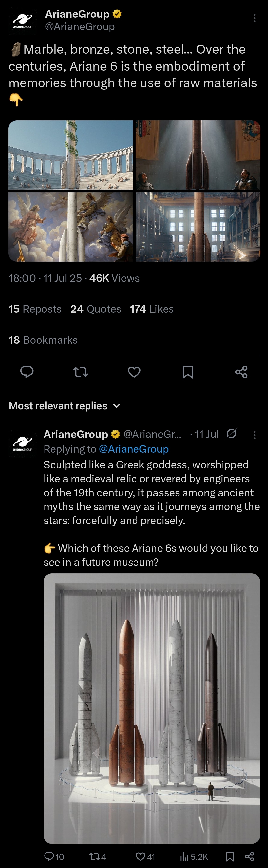View the 174 Likes list

click(152, 309)
